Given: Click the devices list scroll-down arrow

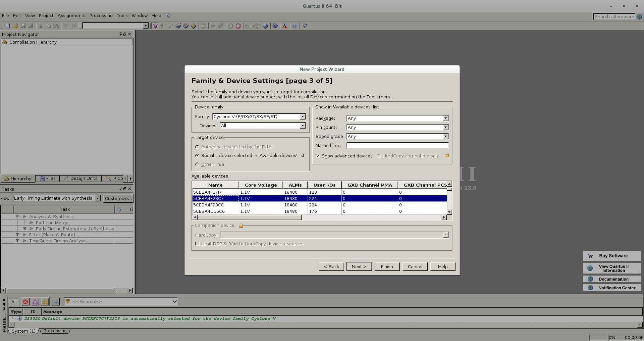Looking at the screenshot, I should coord(449,212).
